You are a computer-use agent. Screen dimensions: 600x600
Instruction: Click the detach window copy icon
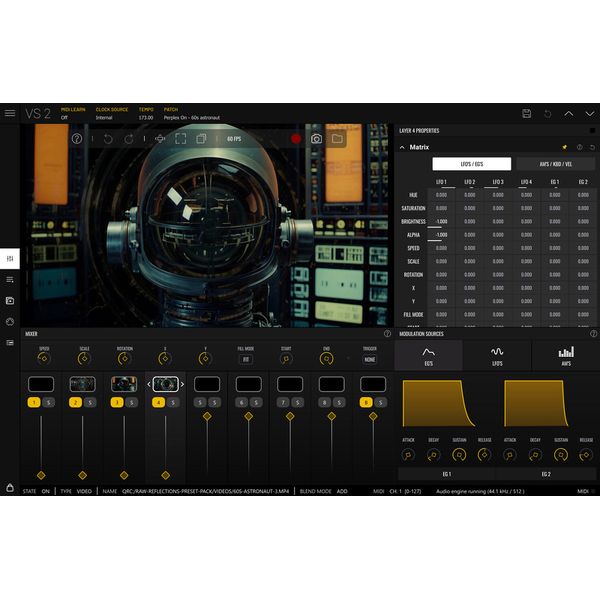pyautogui.click(x=201, y=139)
